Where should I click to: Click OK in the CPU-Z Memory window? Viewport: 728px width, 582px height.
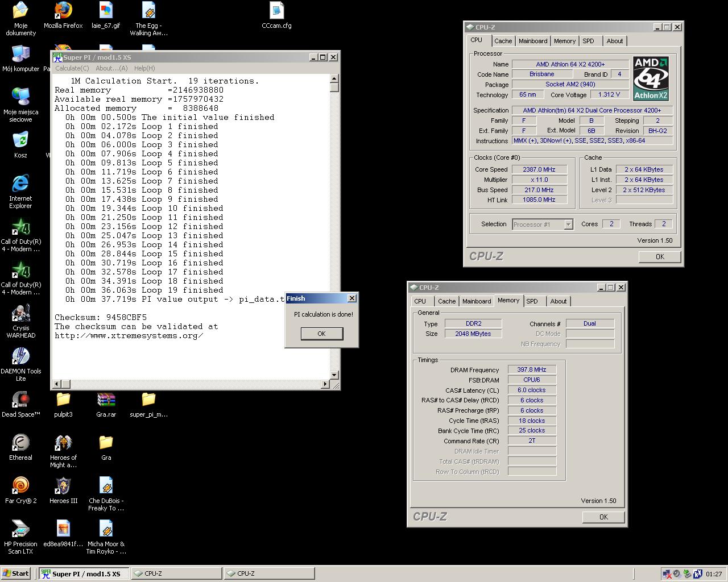point(603,517)
